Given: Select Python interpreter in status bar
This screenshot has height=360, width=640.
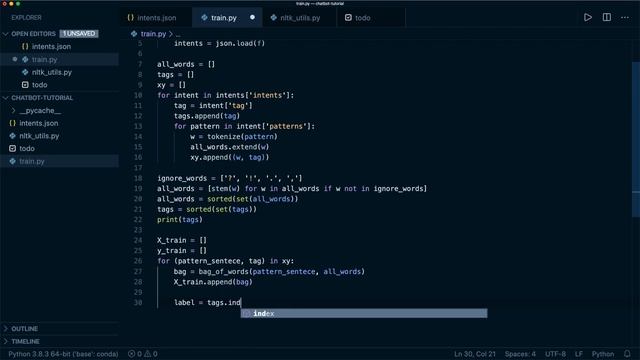Looking at the screenshot, I should pos(63,354).
